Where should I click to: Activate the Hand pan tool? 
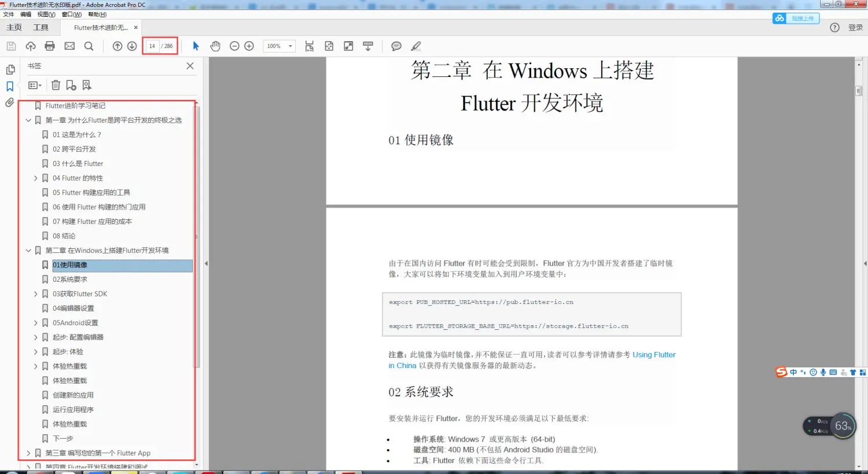[x=215, y=46]
